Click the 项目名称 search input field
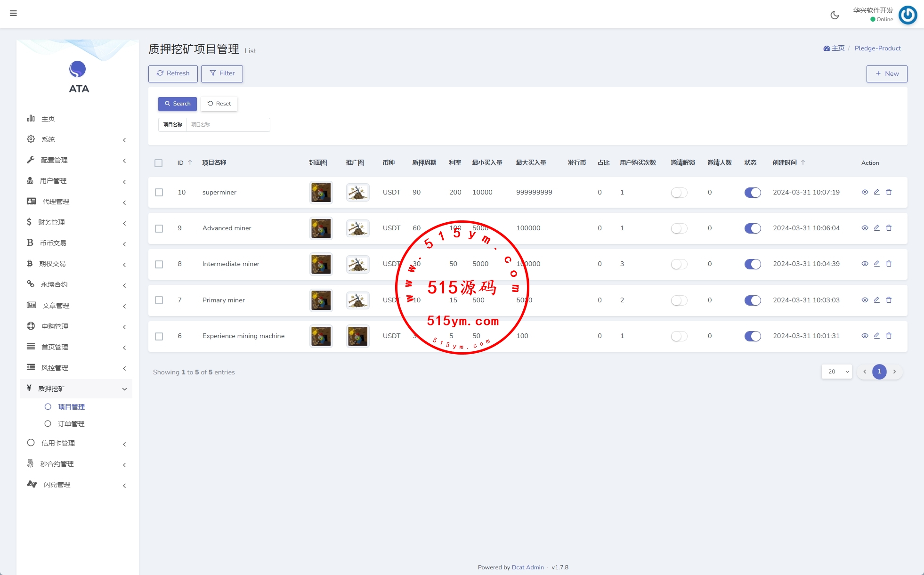Image resolution: width=924 pixels, height=575 pixels. pos(228,125)
